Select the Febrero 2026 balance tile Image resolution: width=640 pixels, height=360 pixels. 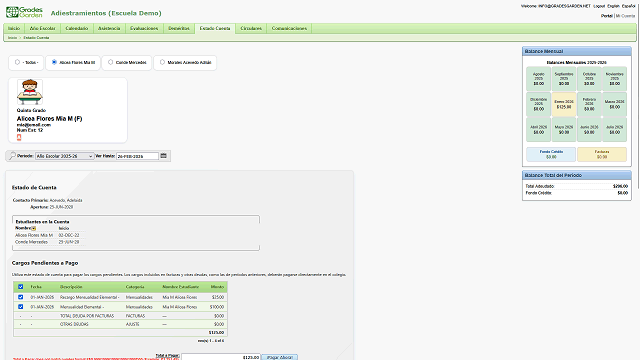click(x=589, y=104)
